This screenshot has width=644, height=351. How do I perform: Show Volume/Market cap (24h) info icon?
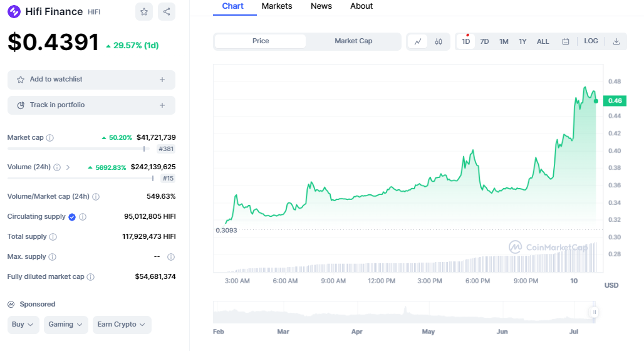(x=96, y=197)
